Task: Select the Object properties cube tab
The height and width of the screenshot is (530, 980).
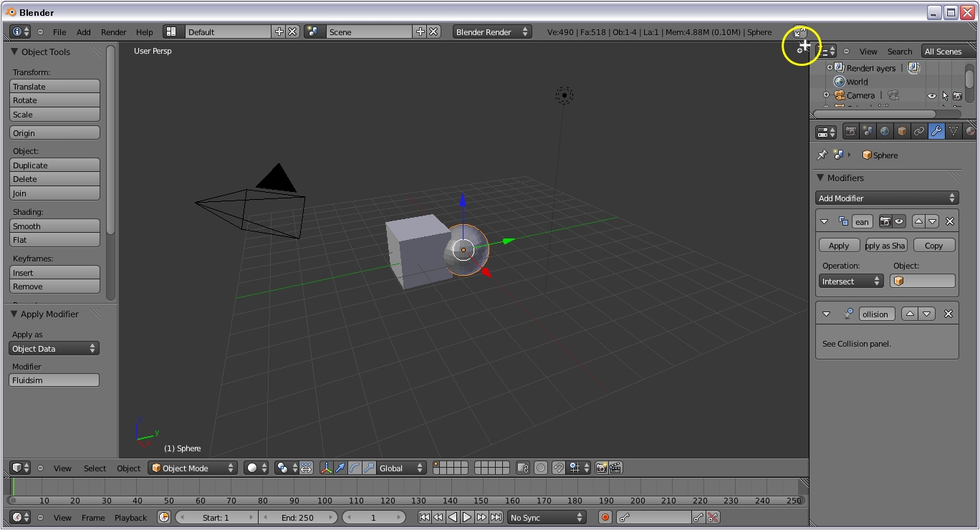Action: [x=902, y=131]
